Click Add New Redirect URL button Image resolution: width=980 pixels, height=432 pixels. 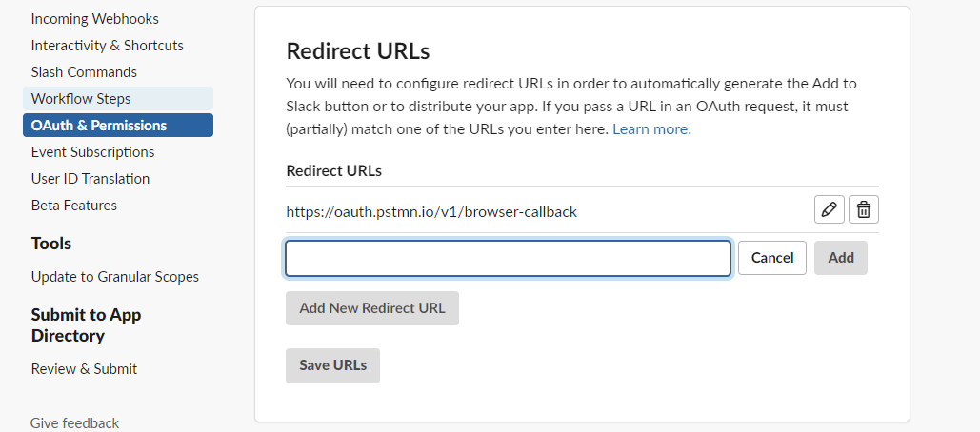tap(372, 308)
